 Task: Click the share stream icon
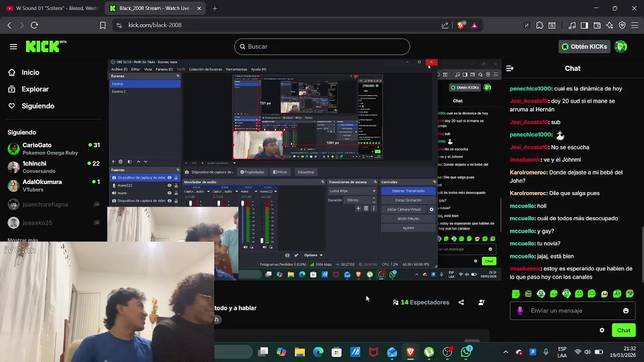coord(461,302)
